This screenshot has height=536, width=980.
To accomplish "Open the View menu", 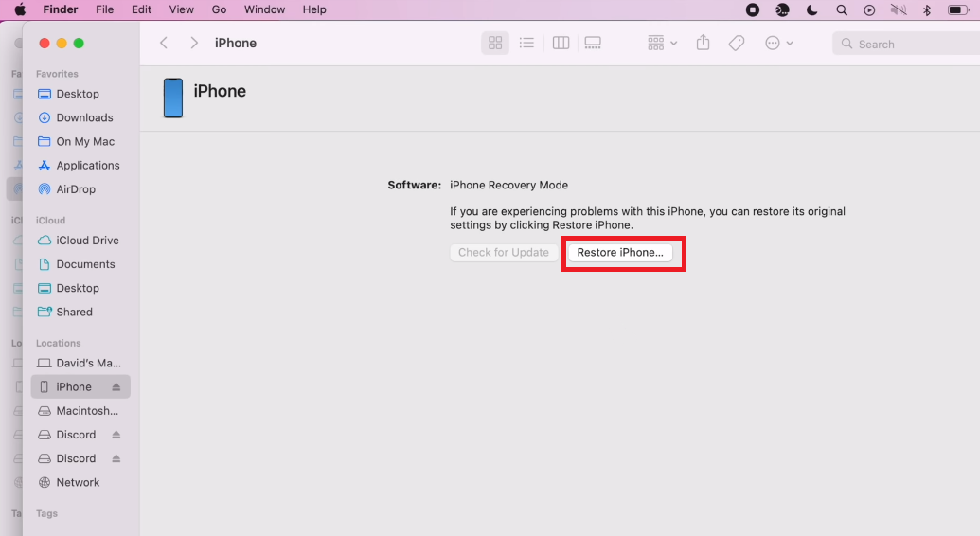I will click(181, 9).
